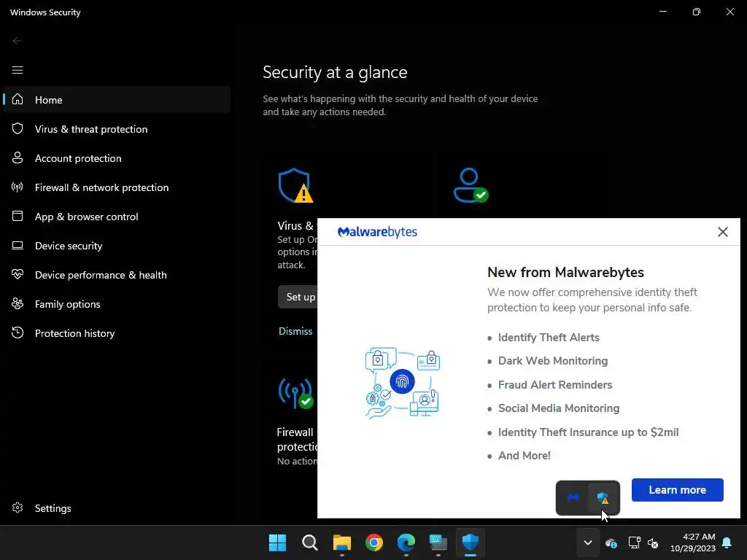Launch Google Chrome from taskbar
This screenshot has height=560, width=747.
click(x=374, y=542)
